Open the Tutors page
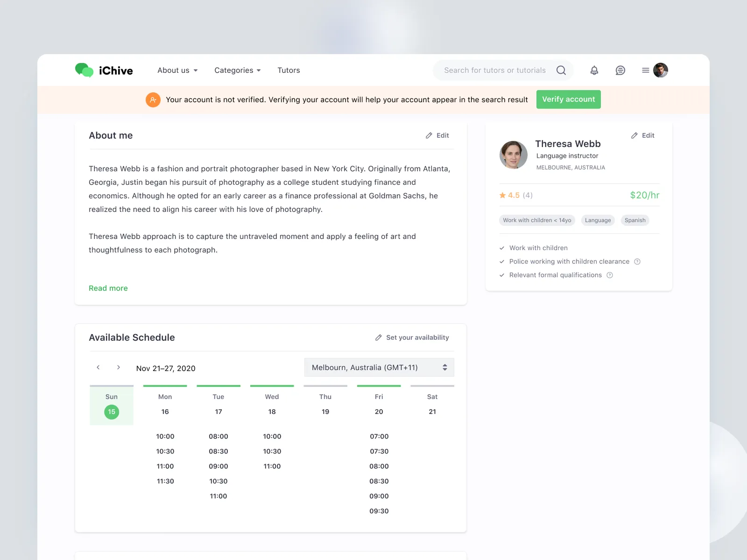The width and height of the screenshot is (747, 560). (x=289, y=70)
